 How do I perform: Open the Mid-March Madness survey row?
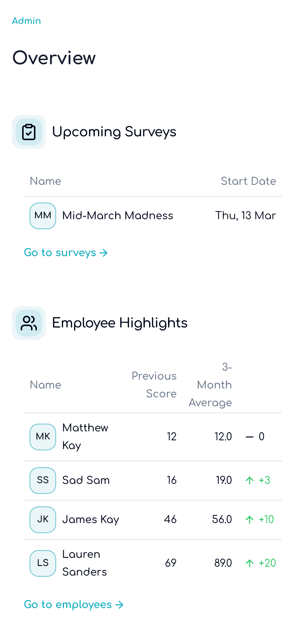tap(153, 216)
